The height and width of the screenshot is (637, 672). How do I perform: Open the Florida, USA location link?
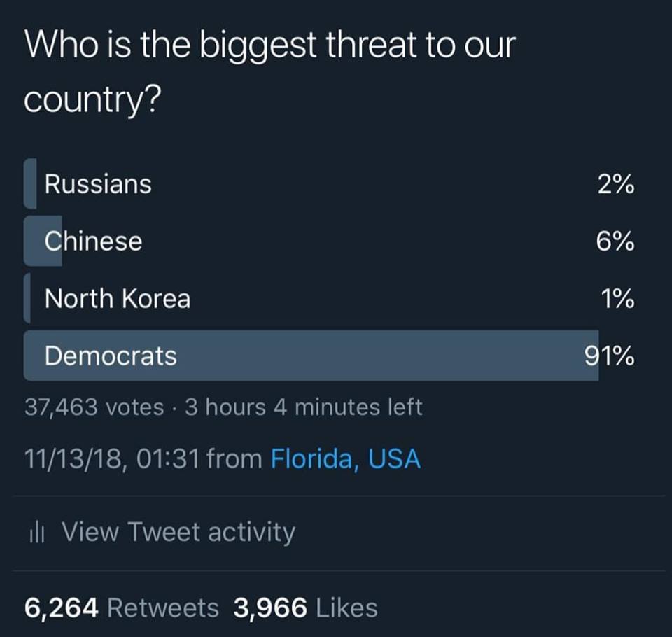(x=345, y=459)
